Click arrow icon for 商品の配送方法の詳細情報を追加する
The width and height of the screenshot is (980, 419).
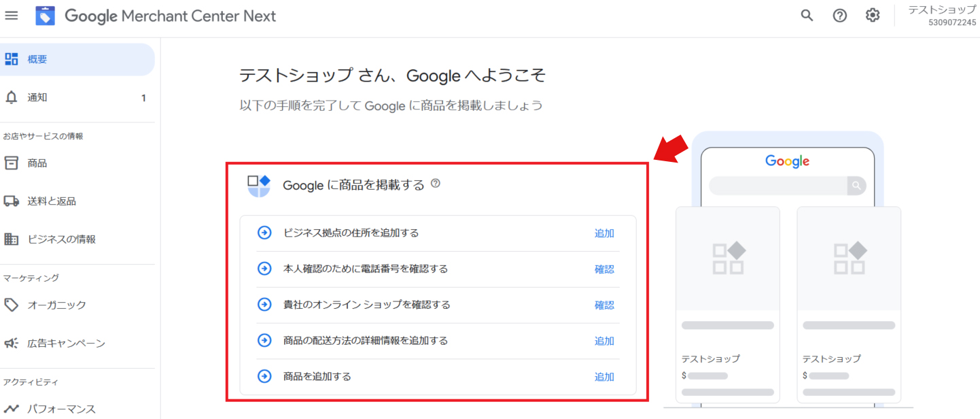[264, 340]
